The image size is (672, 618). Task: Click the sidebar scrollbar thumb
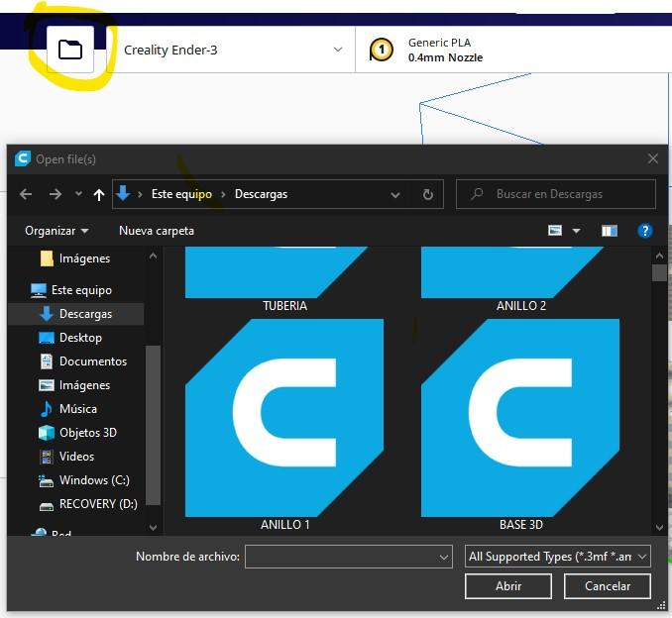(x=153, y=425)
